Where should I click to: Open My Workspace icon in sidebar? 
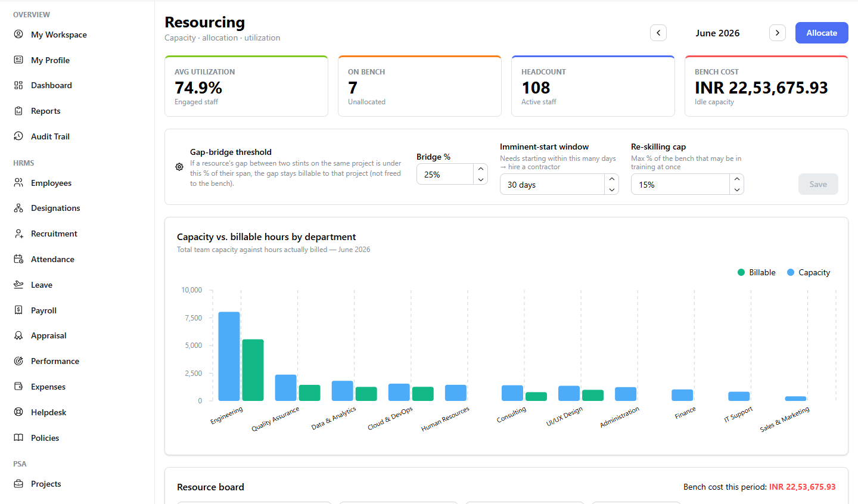pos(18,35)
